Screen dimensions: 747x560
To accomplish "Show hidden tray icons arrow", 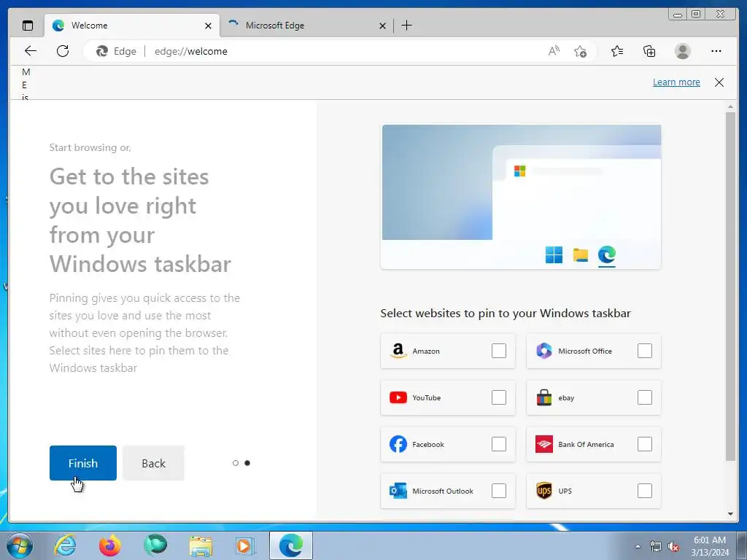I will point(638,546).
